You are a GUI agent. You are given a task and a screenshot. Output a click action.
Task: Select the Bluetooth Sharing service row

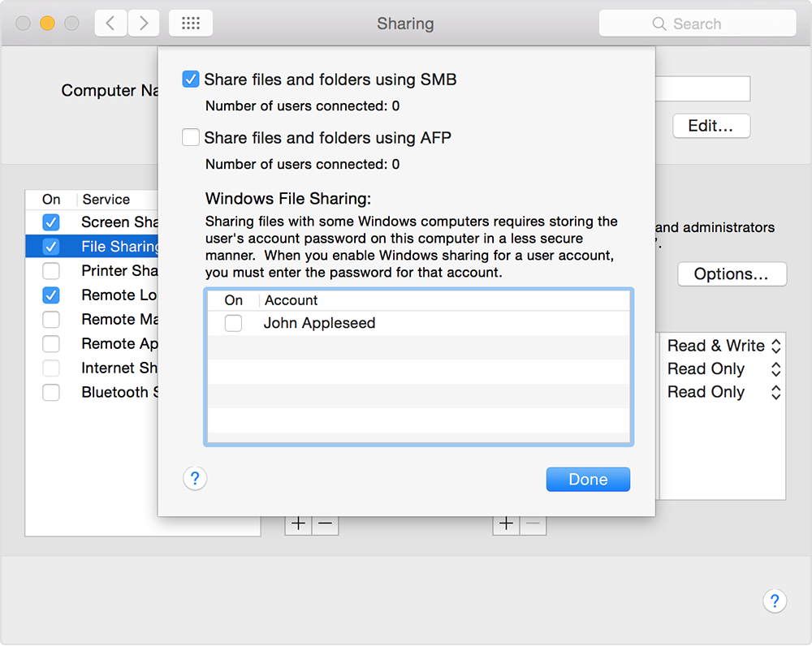pyautogui.click(x=92, y=392)
